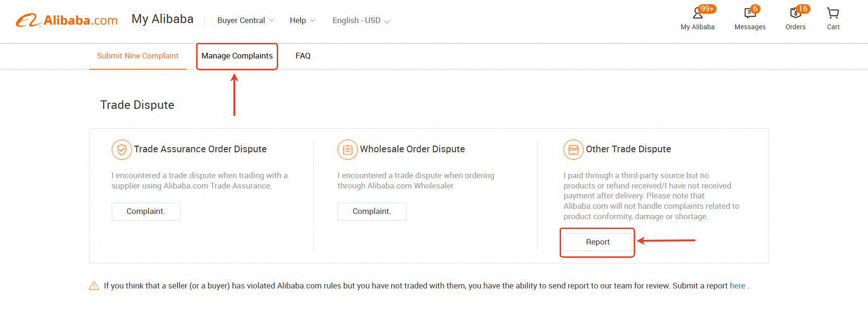Click the Trade Assurance Order Dispute title
Image resolution: width=868 pixels, height=320 pixels.
pyautogui.click(x=200, y=149)
